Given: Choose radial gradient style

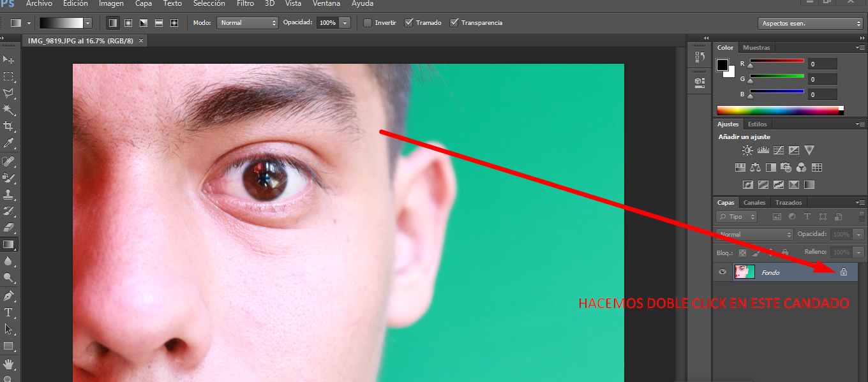Looking at the screenshot, I should click(x=128, y=22).
